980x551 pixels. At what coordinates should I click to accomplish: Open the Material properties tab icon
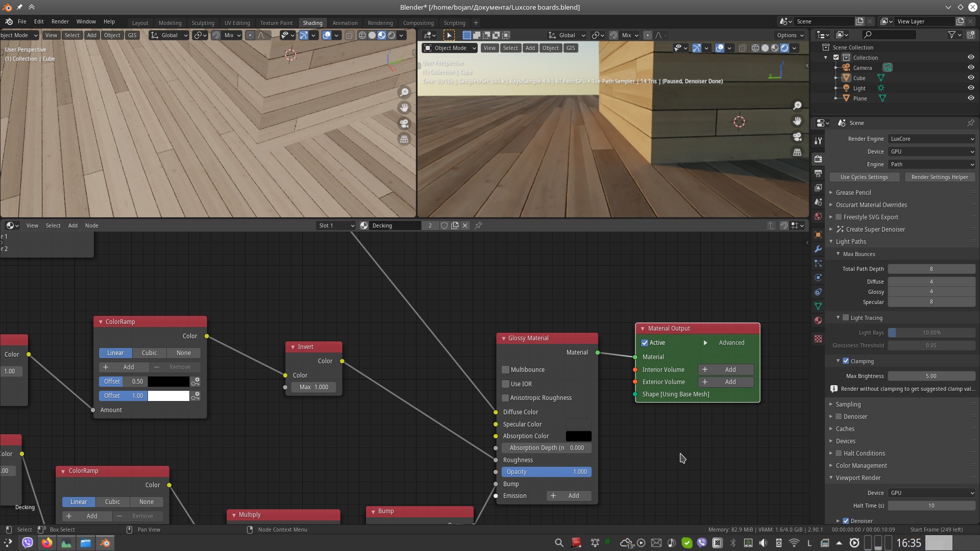click(x=818, y=320)
